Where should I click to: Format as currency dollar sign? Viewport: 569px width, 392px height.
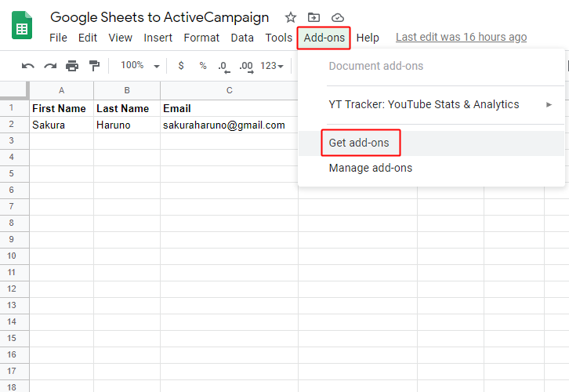pos(181,66)
